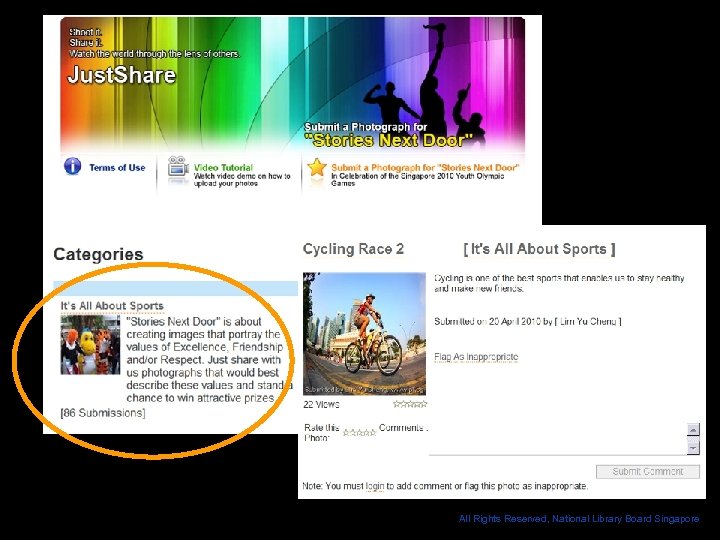Click the 22 Views text

click(321, 405)
